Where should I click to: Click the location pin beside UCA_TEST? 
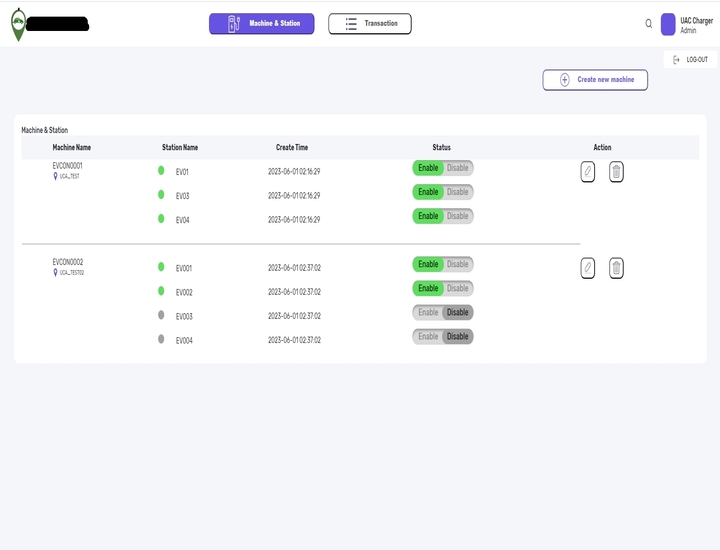point(56,176)
